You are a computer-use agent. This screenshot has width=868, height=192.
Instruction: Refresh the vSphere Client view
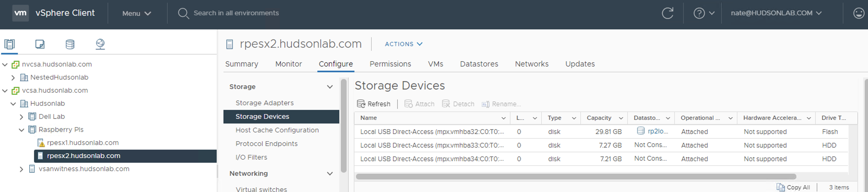668,13
